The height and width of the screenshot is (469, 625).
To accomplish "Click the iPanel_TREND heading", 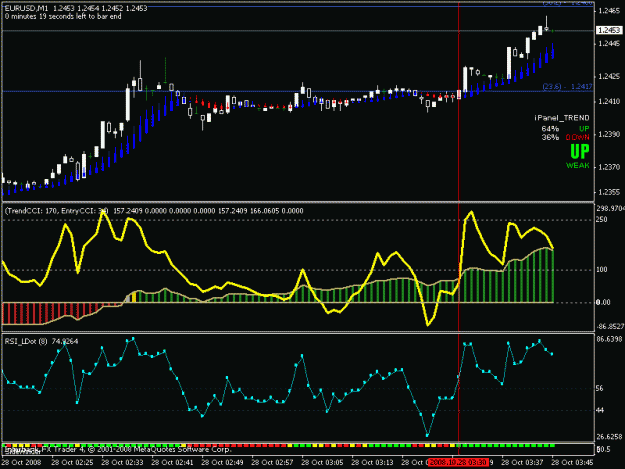I will click(x=562, y=118).
